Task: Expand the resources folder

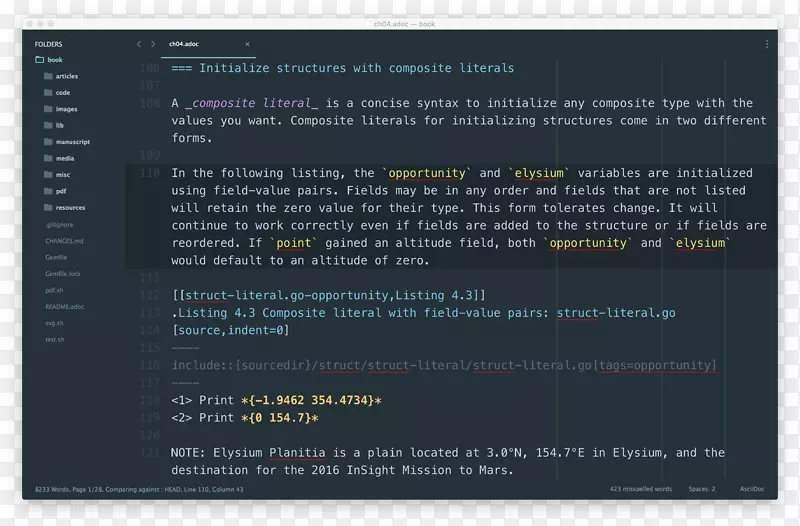Action: tap(70, 208)
